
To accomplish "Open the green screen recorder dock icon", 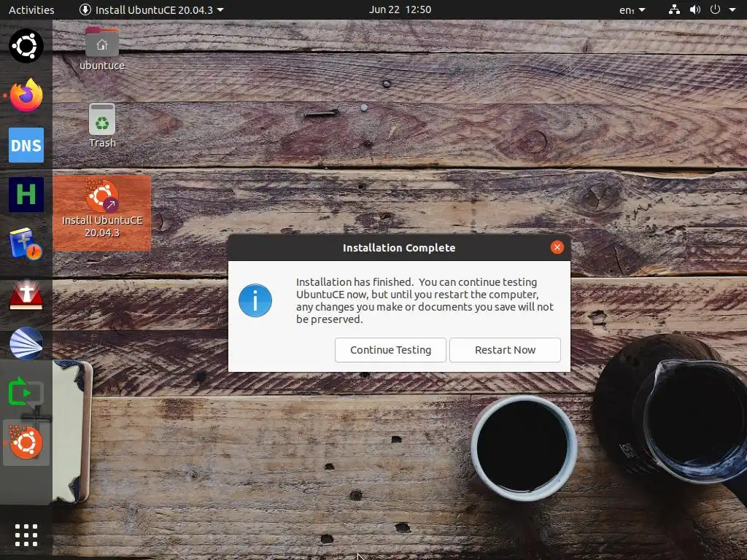I will (26, 392).
